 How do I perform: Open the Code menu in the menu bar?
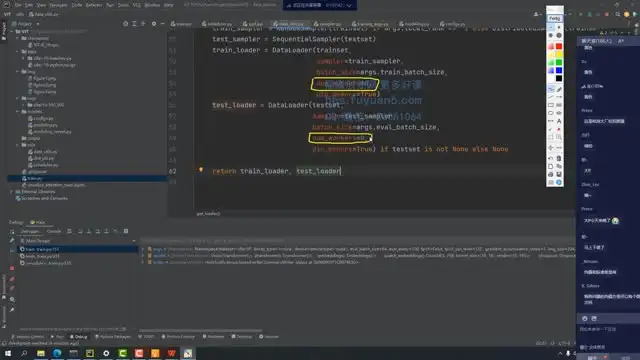click(77, 5)
